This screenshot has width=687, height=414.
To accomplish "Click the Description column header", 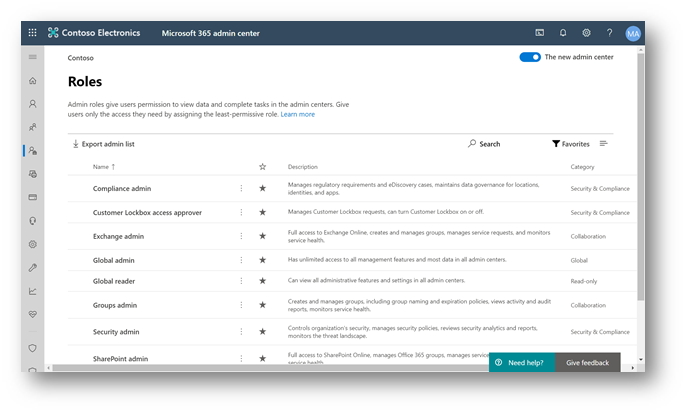I will [303, 167].
